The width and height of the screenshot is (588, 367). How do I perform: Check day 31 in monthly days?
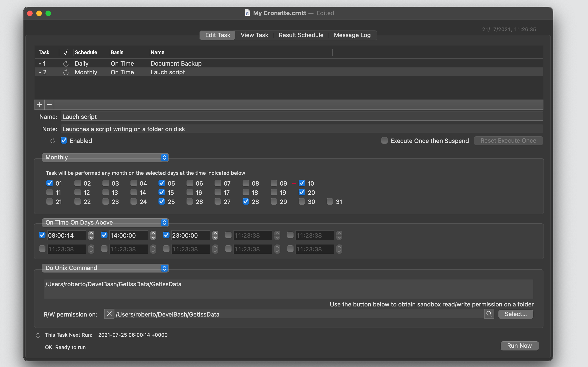pyautogui.click(x=330, y=201)
